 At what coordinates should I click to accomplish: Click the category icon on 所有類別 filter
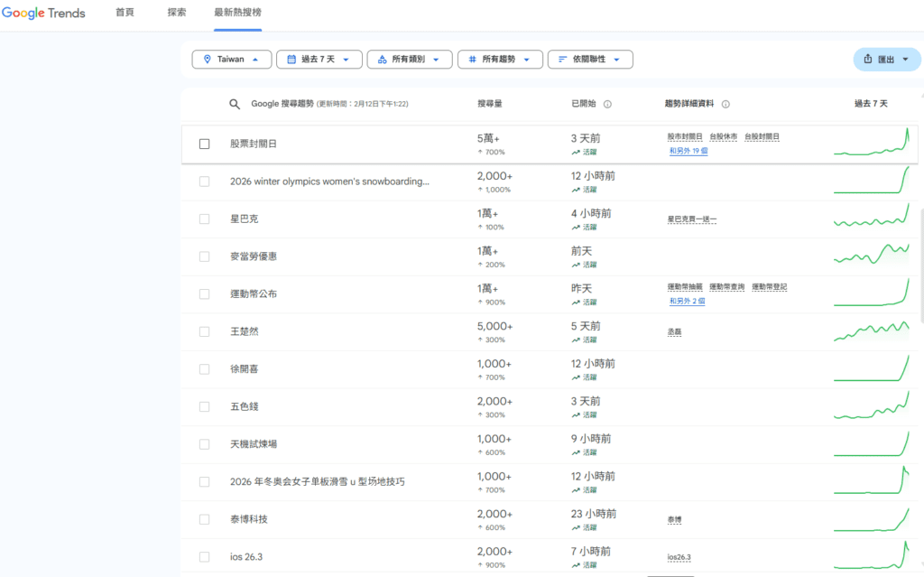click(x=383, y=59)
